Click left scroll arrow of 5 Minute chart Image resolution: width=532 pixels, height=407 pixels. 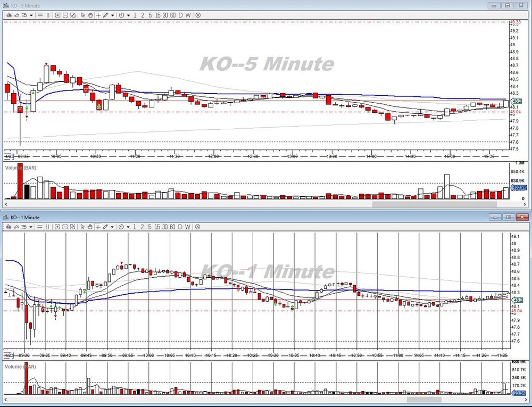[x=5, y=204]
